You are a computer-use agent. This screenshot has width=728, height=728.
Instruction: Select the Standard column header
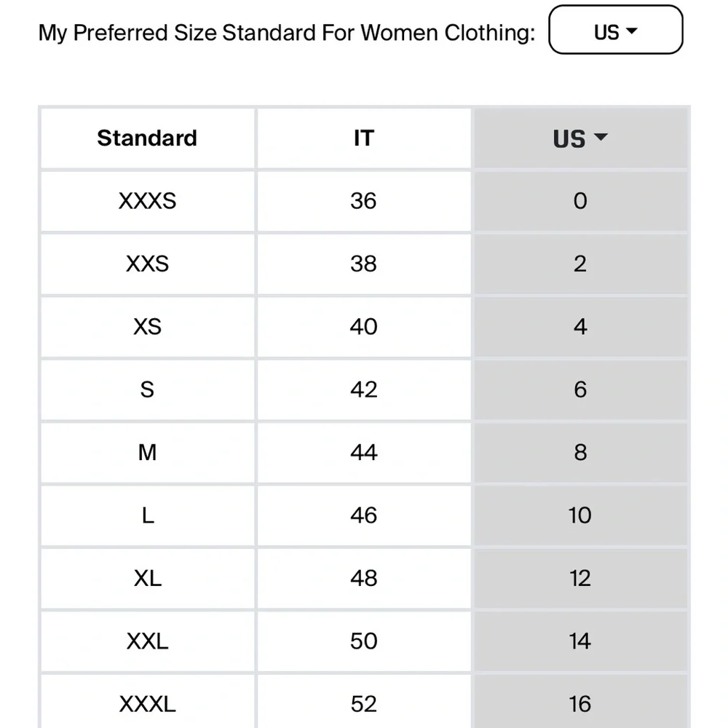tap(147, 138)
